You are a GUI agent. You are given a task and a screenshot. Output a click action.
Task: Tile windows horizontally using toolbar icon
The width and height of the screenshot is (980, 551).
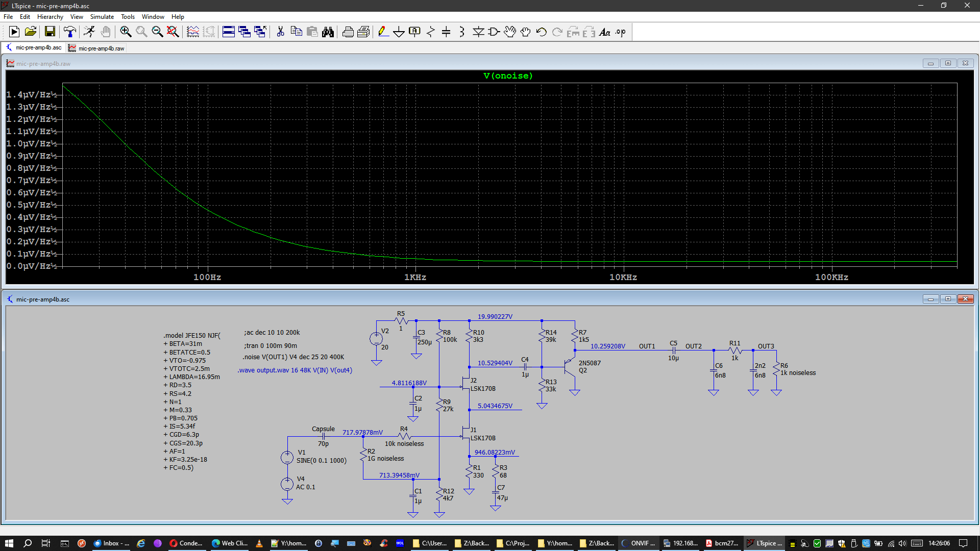point(229,32)
